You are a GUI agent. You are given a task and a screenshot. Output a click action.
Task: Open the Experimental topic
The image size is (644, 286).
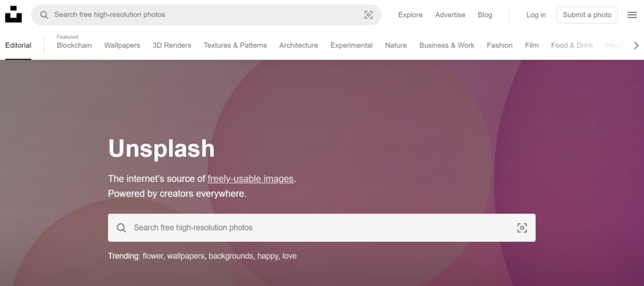click(x=352, y=45)
